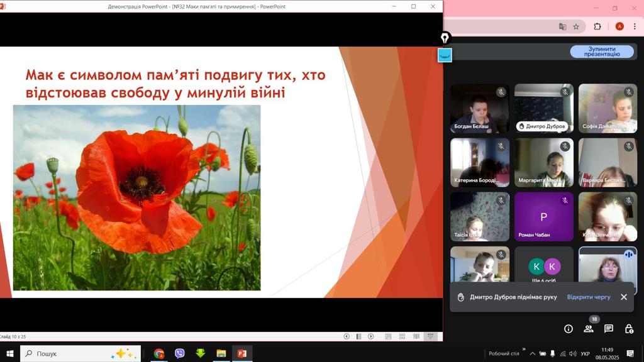The width and height of the screenshot is (644, 362).
Task: Open Viber from the taskbar
Action: coord(180,354)
